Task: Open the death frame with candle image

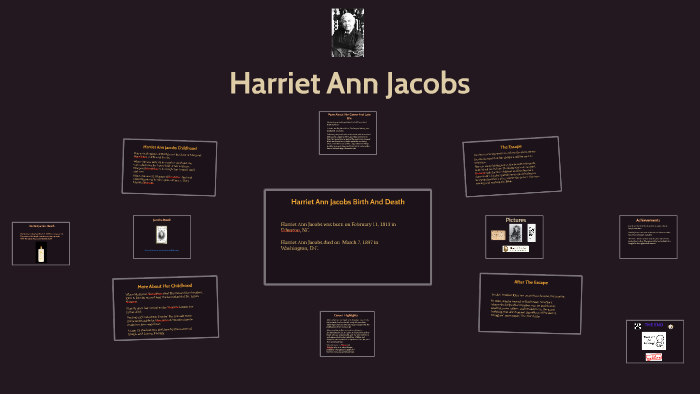Action: pos(41,244)
